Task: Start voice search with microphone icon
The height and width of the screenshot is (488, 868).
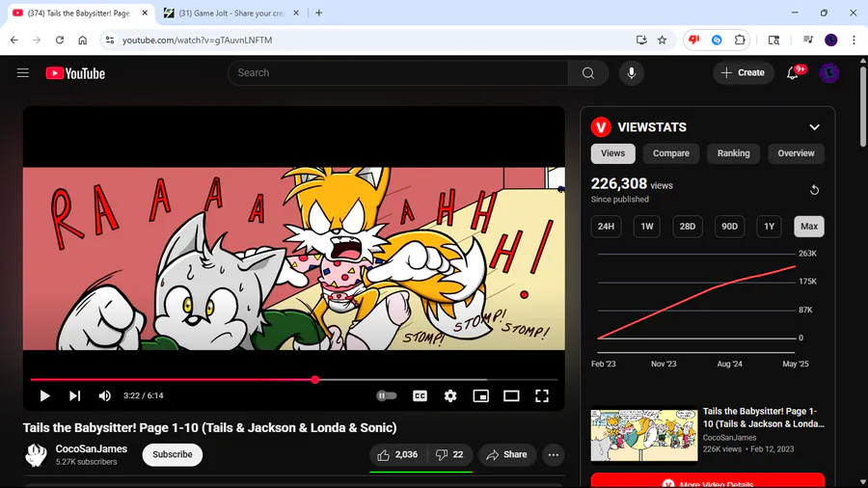Action: pos(631,73)
